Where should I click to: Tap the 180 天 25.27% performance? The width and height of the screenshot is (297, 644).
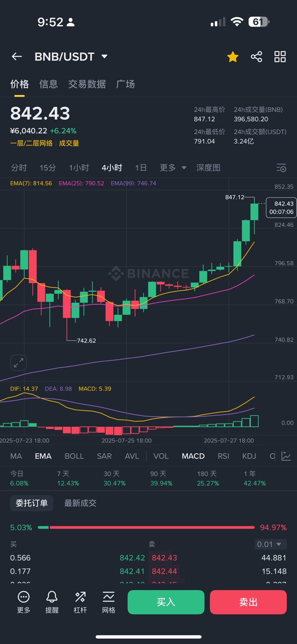pyautogui.click(x=208, y=478)
